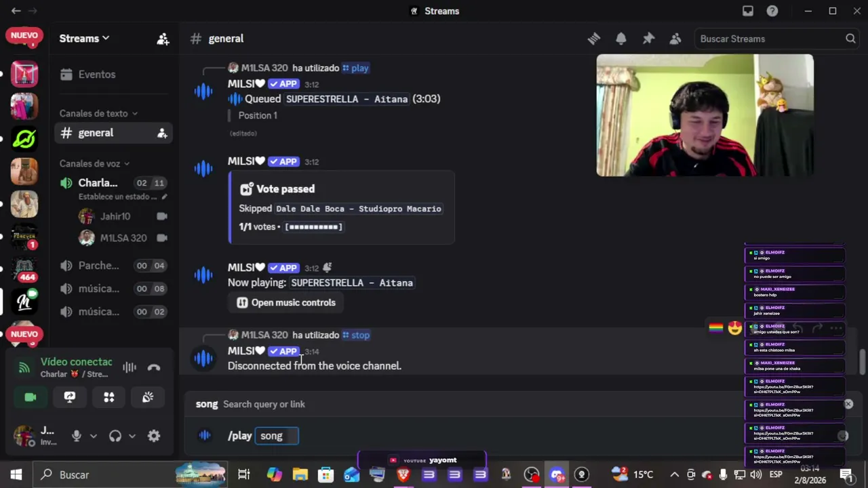Open the green slashed-circle logo server
The height and width of the screenshot is (488, 868).
[x=24, y=139]
